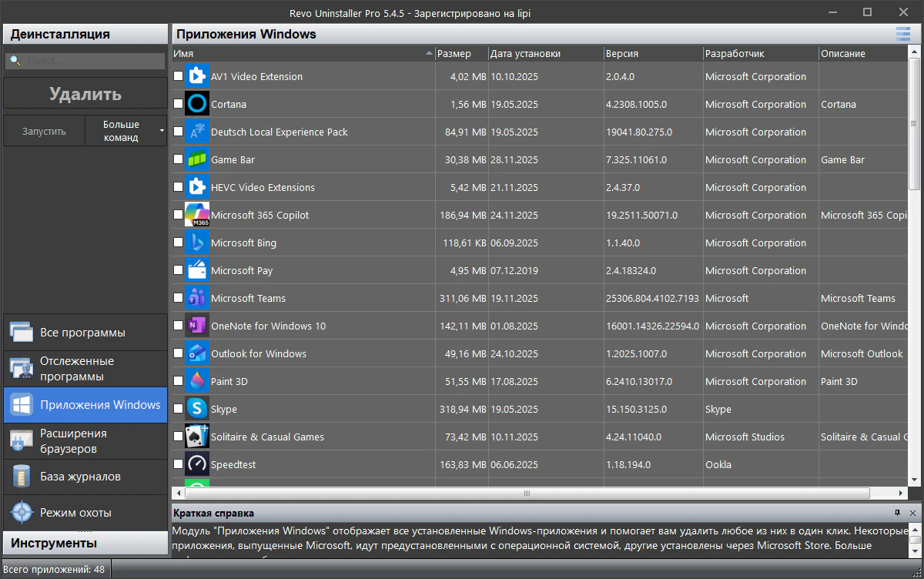924x579 pixels.
Task: Select the Outlook for Windows checkbox
Action: [179, 353]
